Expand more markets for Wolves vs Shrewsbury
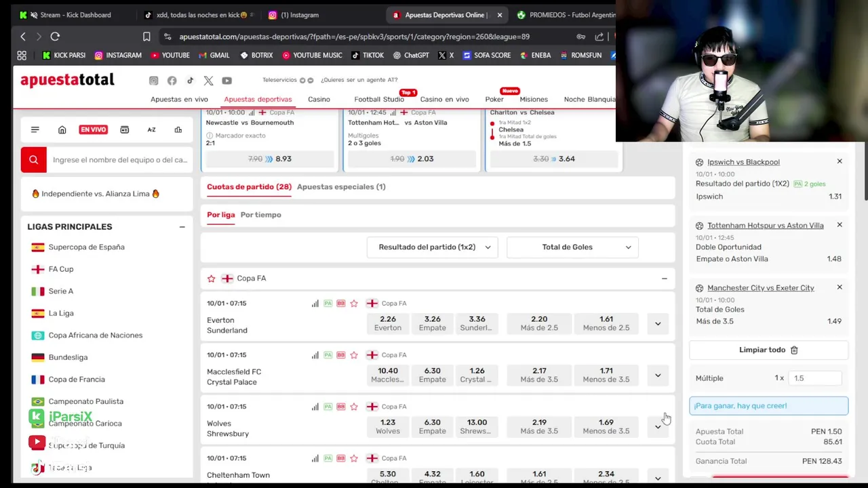Screen dimensions: 868x488 658,427
